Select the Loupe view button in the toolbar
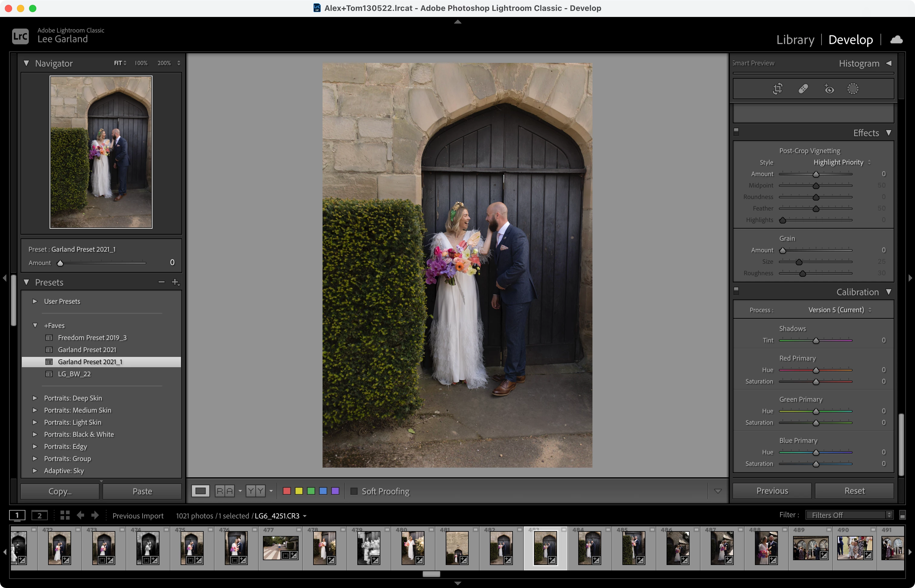Viewport: 915px width, 588px height. [x=201, y=491]
